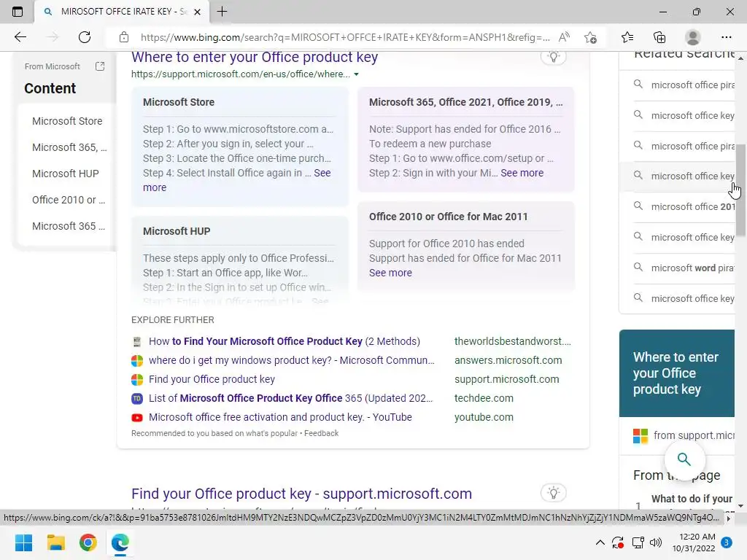747x560 pixels.
Task: Open the Favorites list icon
Action: point(627,37)
